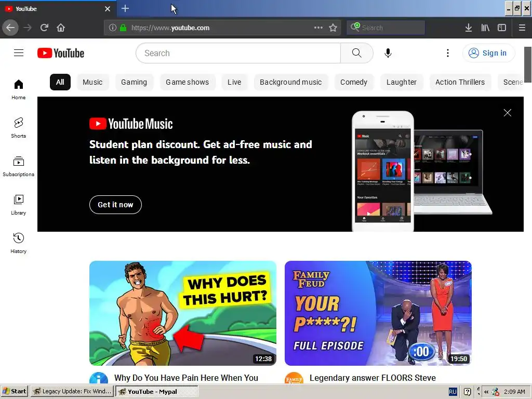
Task: Open History from the sidebar
Action: [x=19, y=243]
